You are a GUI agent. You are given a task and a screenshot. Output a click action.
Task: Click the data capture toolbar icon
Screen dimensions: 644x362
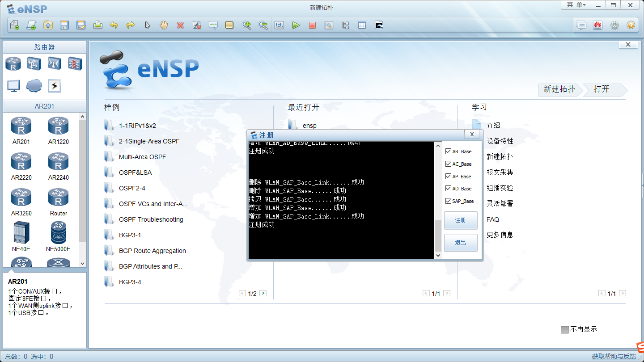coord(329,25)
